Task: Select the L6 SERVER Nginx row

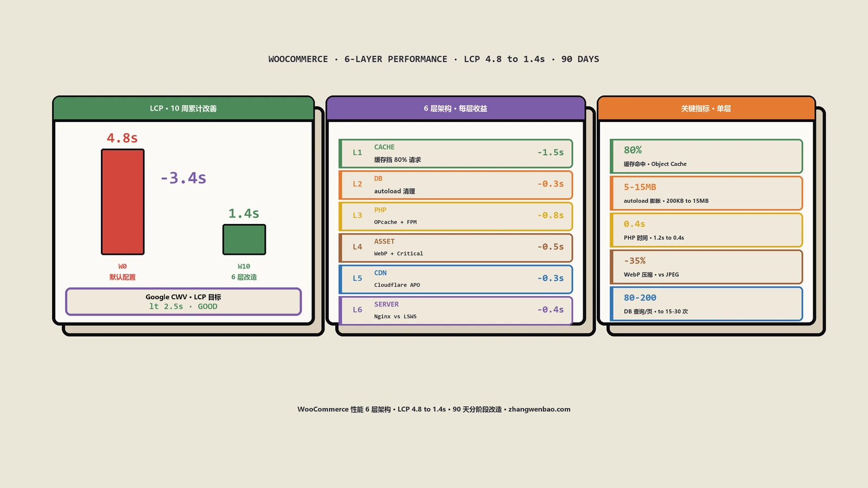Action: pyautogui.click(x=456, y=311)
